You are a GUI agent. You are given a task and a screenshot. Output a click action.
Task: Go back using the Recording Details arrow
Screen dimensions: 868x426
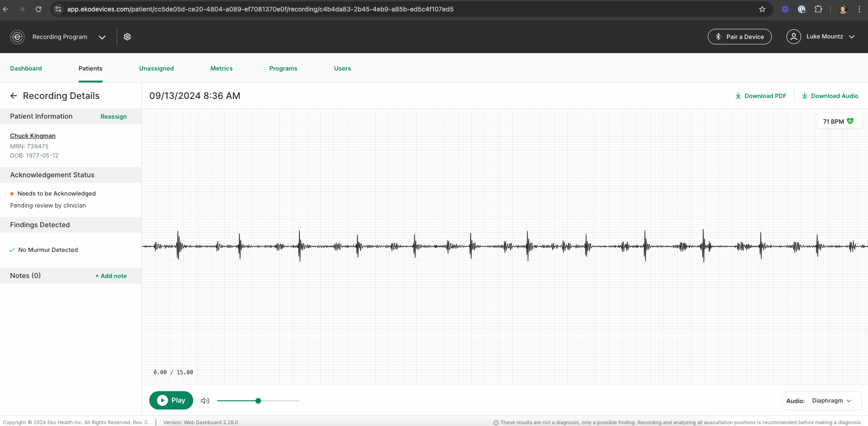(x=14, y=96)
